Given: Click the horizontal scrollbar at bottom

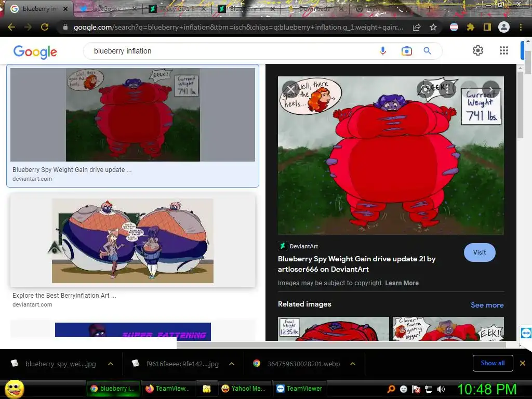Looking at the screenshot, I should (x=341, y=345).
